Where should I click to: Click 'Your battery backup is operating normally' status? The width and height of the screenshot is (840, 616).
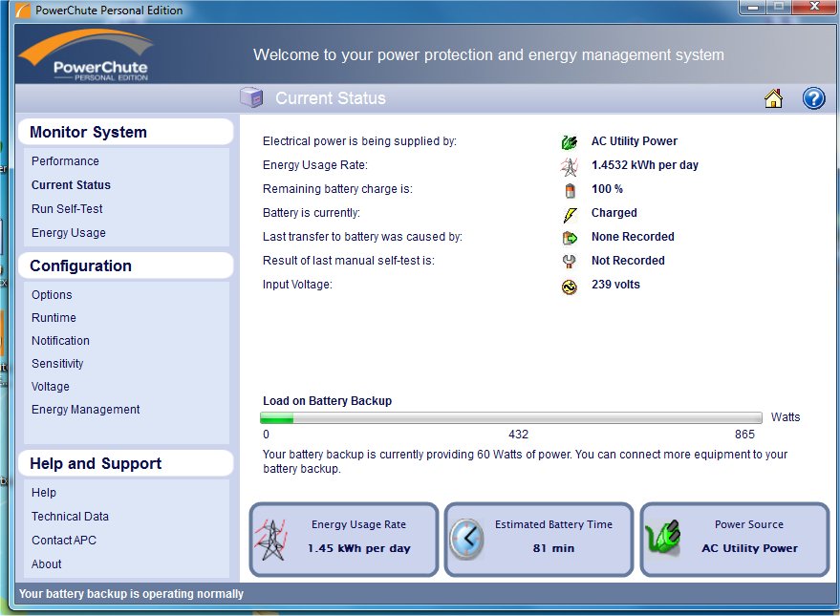131,594
